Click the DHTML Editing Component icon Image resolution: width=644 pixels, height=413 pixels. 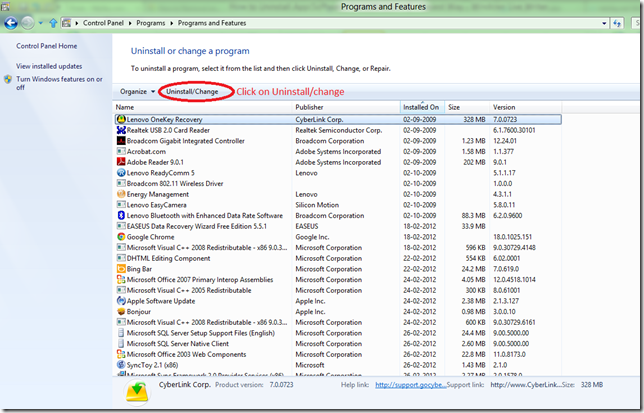tap(121, 258)
